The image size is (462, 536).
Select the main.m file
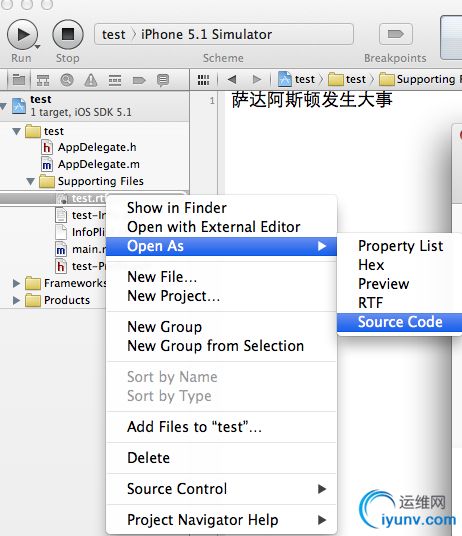coord(81,249)
